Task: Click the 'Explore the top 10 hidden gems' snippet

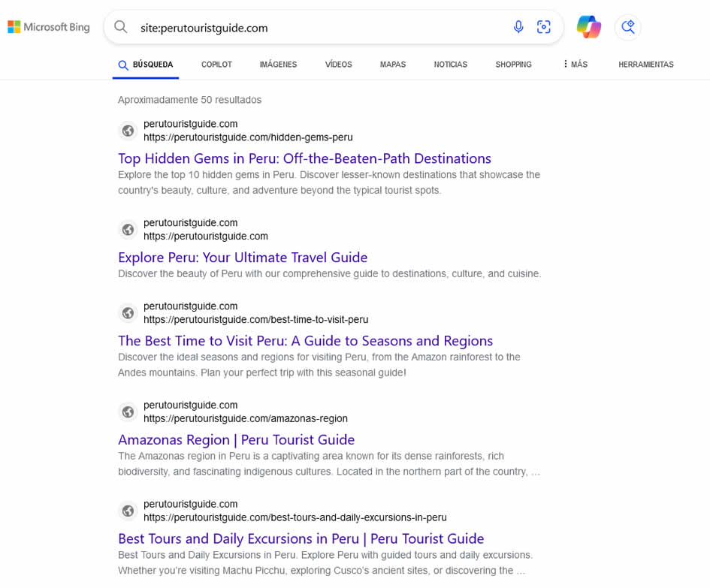Action: 329,182
